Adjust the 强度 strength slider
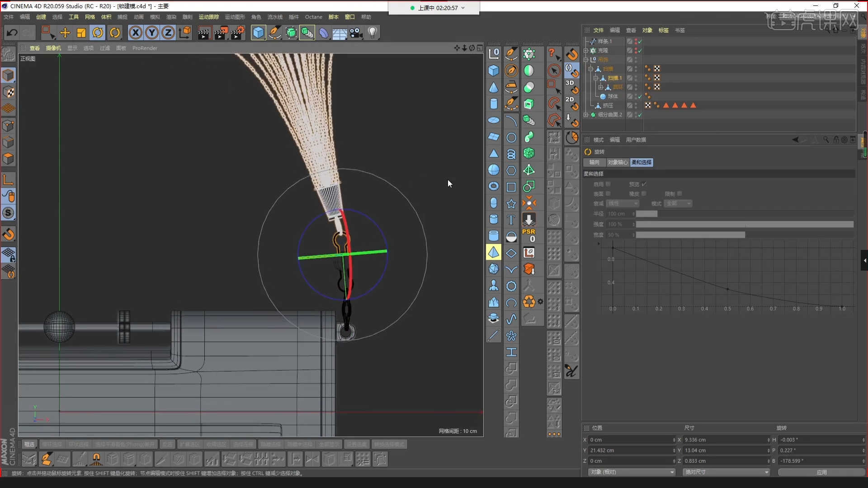The image size is (868, 488). 745,224
